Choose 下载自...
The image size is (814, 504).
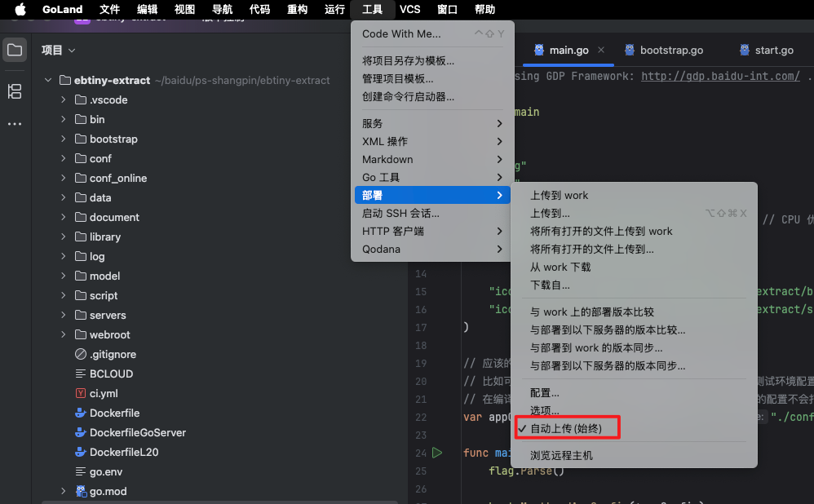point(635,285)
